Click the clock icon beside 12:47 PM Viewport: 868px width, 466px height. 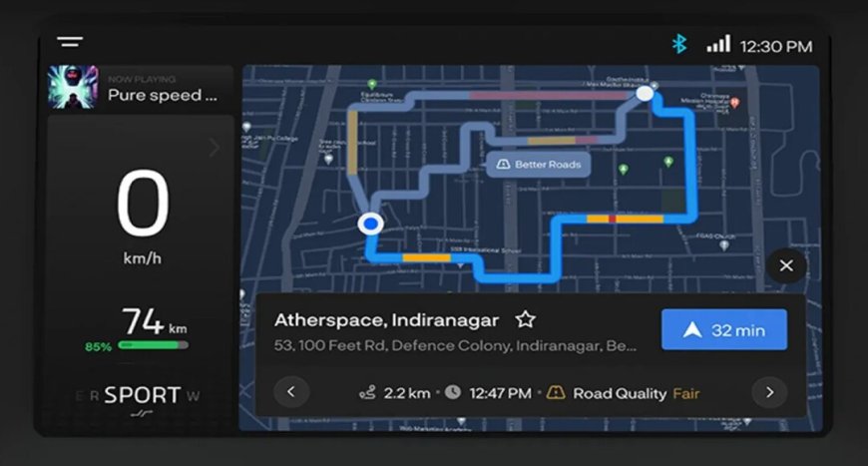click(453, 393)
